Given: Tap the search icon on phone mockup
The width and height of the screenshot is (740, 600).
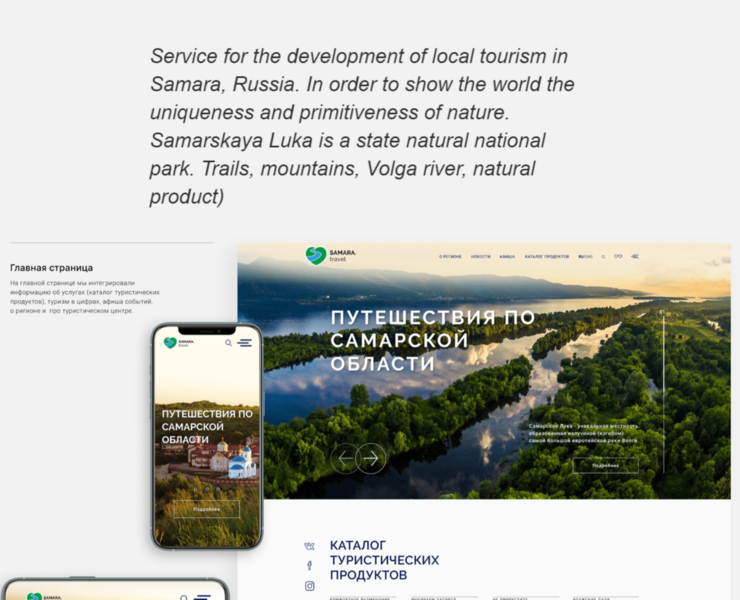Looking at the screenshot, I should tap(228, 343).
